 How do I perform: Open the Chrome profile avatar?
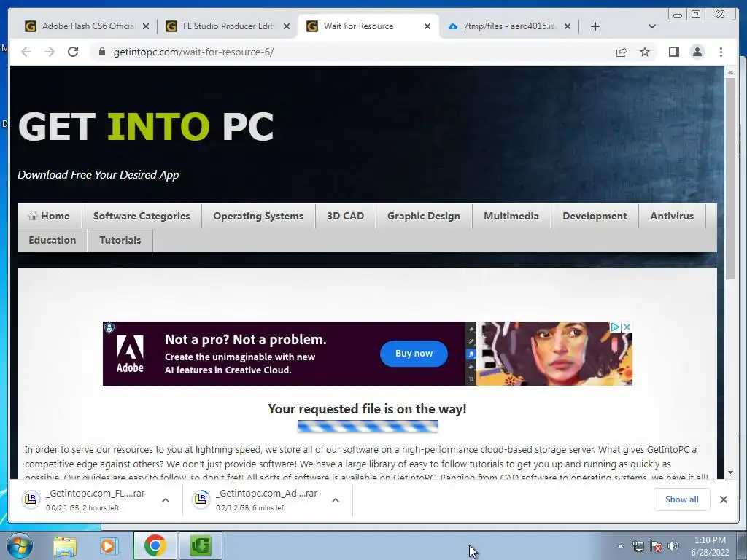697,52
